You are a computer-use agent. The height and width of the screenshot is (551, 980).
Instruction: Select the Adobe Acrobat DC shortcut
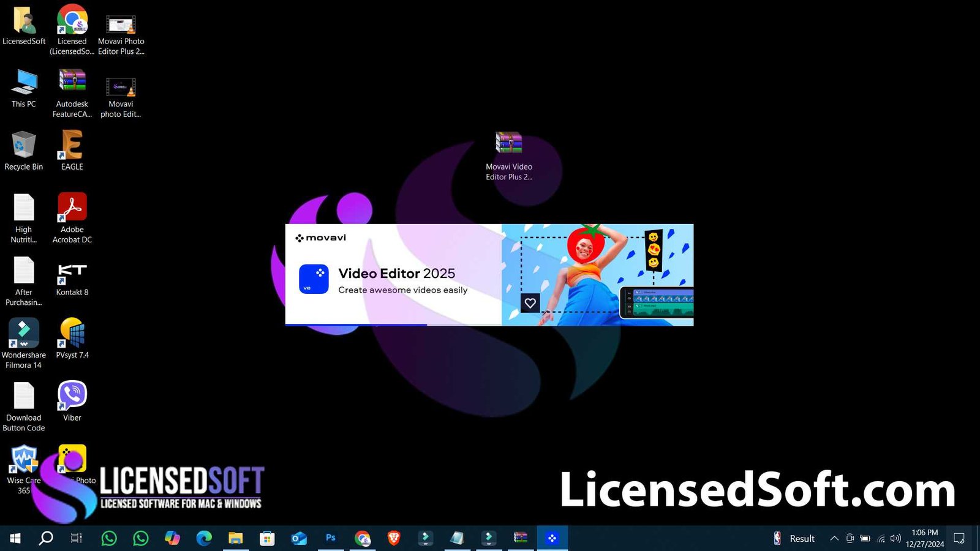point(72,219)
